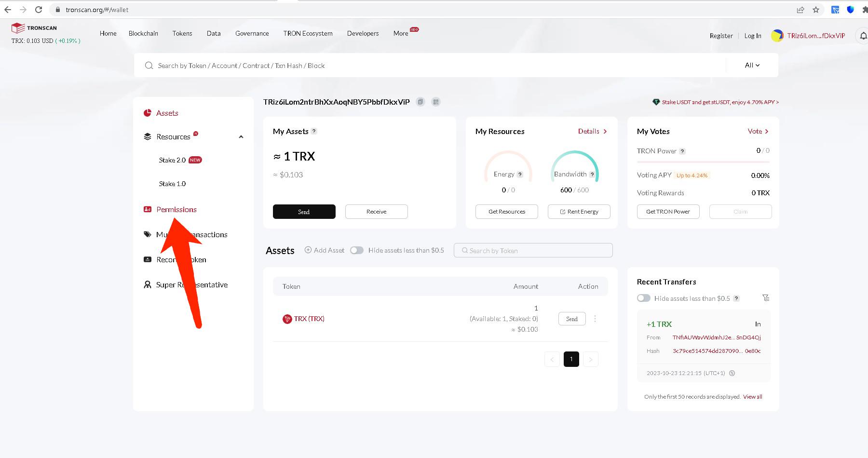Open the Blockchain menu
Image resolution: width=868 pixels, height=458 pixels.
(x=143, y=33)
